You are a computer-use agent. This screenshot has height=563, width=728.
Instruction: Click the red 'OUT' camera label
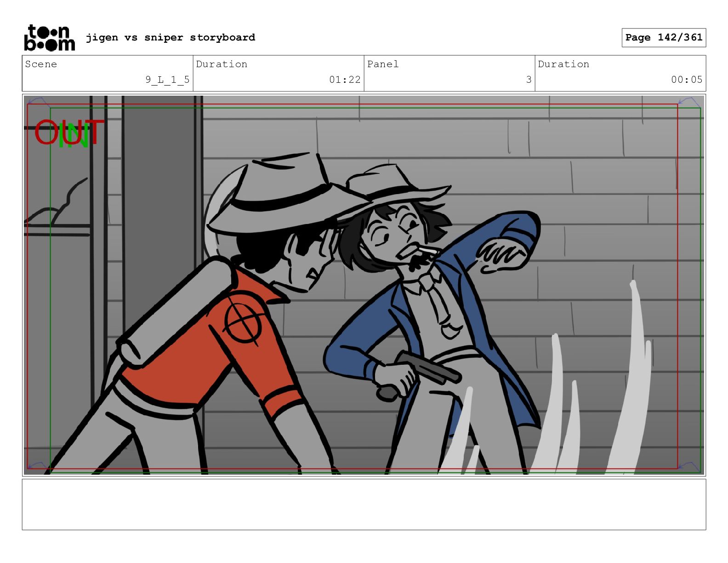[69, 132]
